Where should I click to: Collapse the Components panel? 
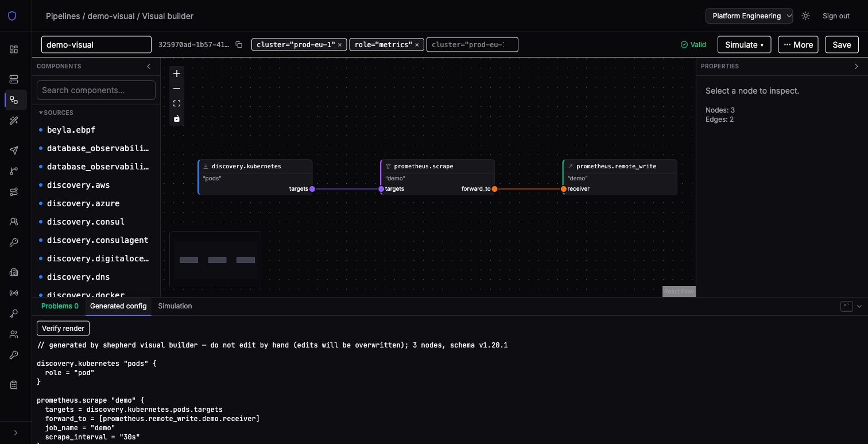[x=149, y=67]
